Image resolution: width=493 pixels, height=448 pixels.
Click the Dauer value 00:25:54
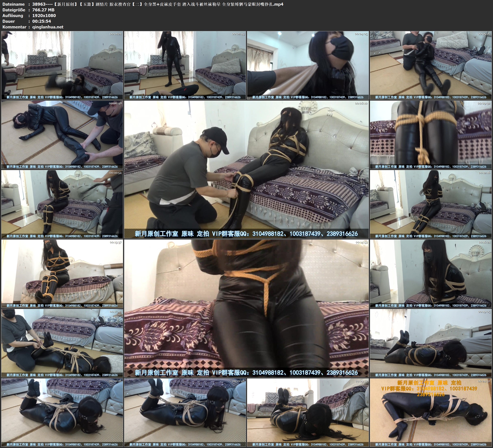click(x=42, y=21)
